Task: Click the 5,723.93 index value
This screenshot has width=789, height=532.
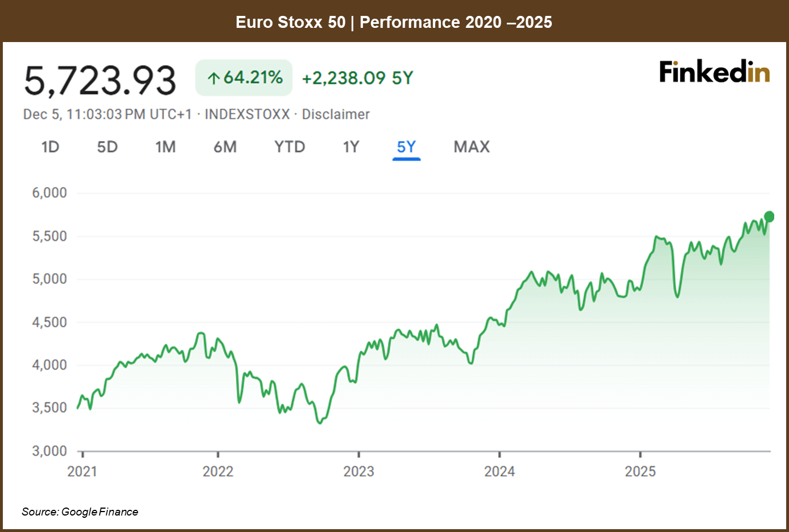Action: [x=100, y=80]
